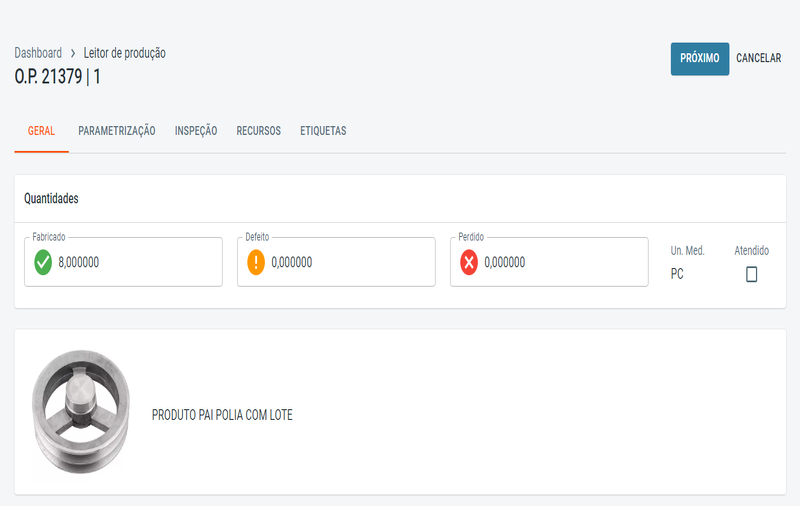Click the PRODUTO PAI POLIA COM LOTE text
Viewport: 800px width, 506px height.
click(x=222, y=415)
